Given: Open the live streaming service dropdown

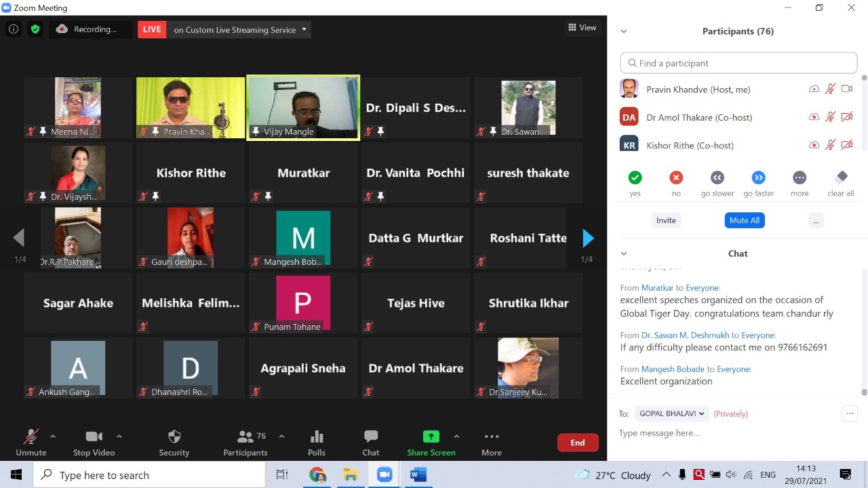Looking at the screenshot, I should tap(304, 29).
